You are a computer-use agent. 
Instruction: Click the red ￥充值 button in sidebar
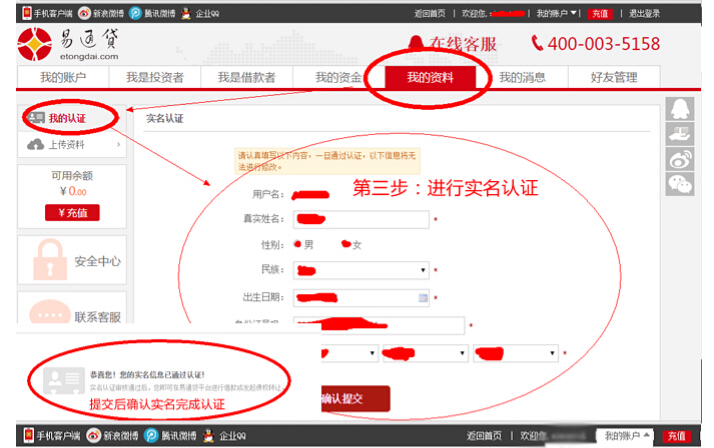72,212
